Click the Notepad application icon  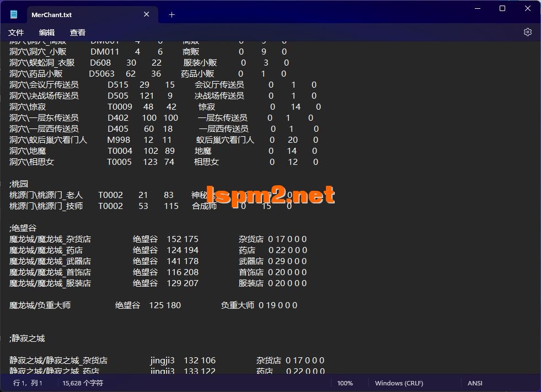[x=13, y=14]
